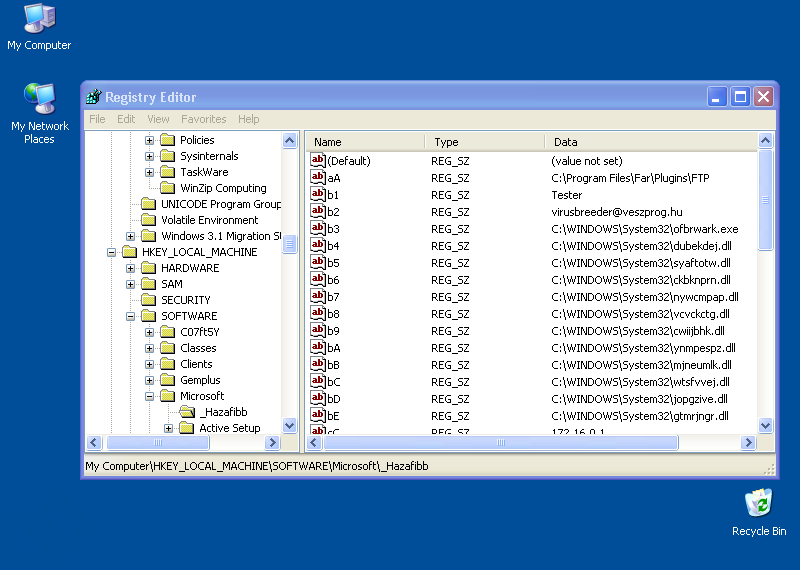Open the Help menu
This screenshot has height=570, width=800.
[x=248, y=119]
